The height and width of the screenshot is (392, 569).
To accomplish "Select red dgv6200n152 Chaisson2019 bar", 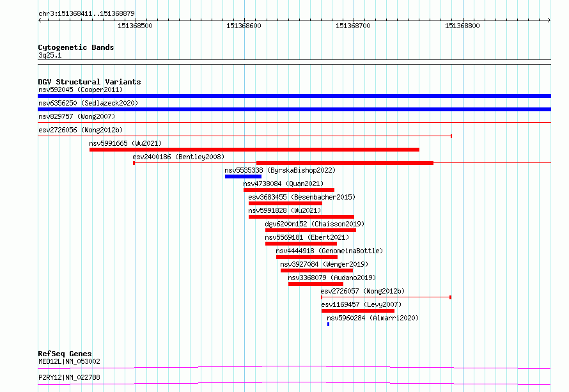I will pos(311,230).
